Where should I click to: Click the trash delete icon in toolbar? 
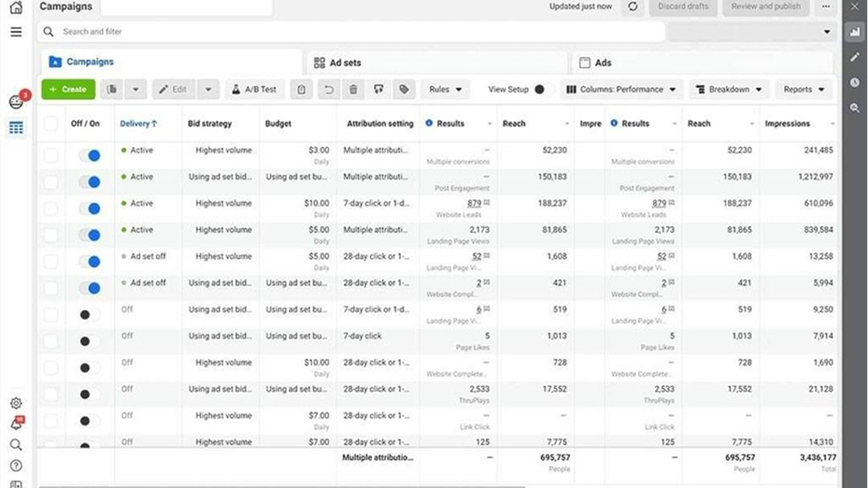(x=353, y=90)
